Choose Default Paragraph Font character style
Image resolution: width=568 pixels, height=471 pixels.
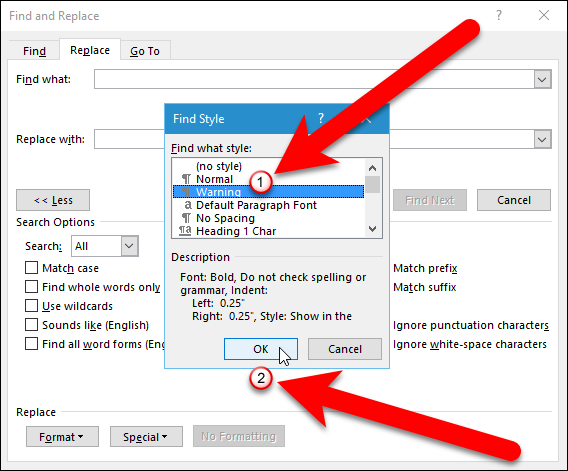pyautogui.click(x=256, y=205)
